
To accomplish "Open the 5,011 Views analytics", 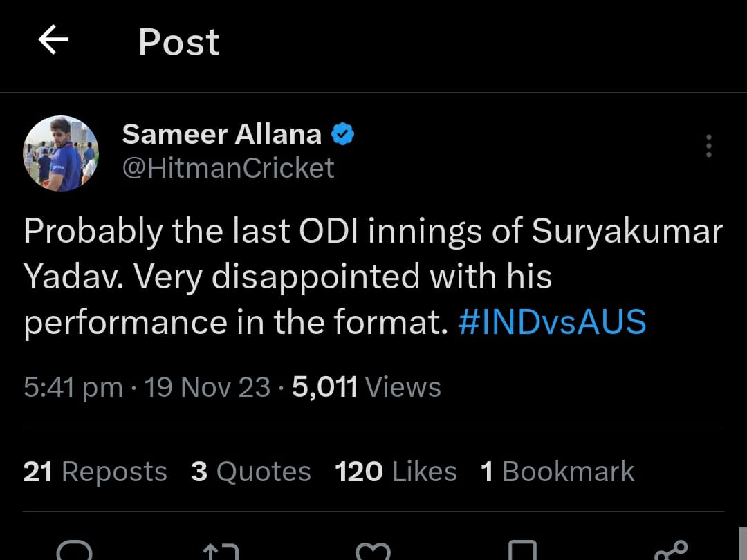I will [x=366, y=387].
